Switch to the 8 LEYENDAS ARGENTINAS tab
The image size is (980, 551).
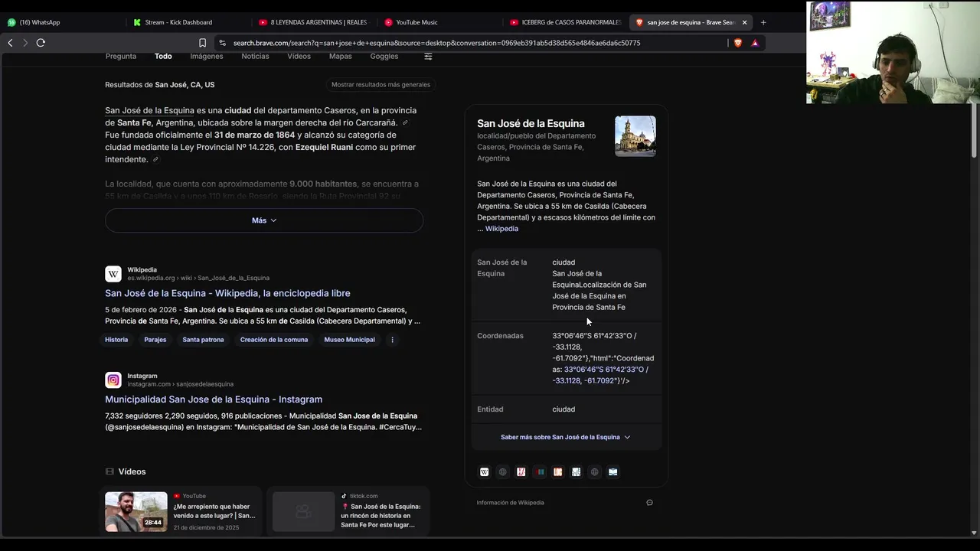[x=314, y=22]
